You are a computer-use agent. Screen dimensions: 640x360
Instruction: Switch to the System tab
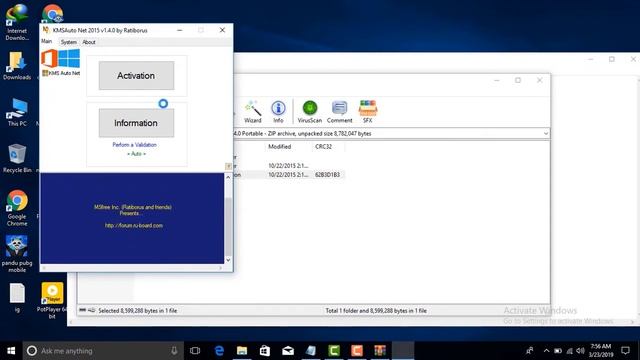point(68,42)
